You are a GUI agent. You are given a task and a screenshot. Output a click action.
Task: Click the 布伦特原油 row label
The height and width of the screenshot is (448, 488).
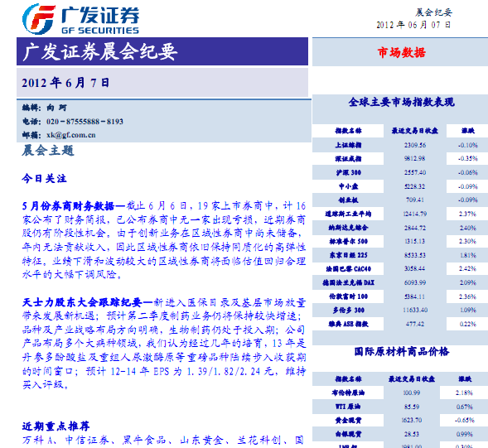click(348, 393)
